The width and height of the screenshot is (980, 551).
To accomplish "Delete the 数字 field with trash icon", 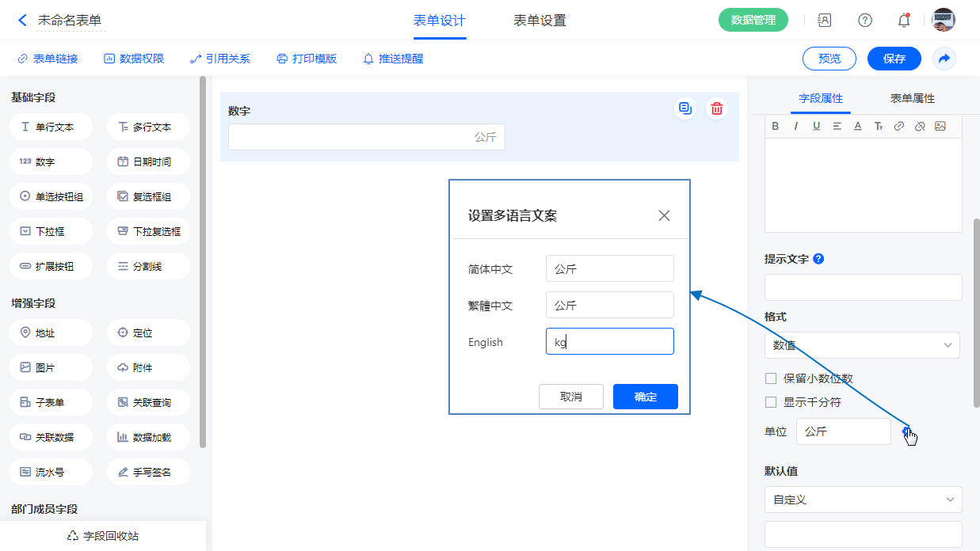I will 716,109.
